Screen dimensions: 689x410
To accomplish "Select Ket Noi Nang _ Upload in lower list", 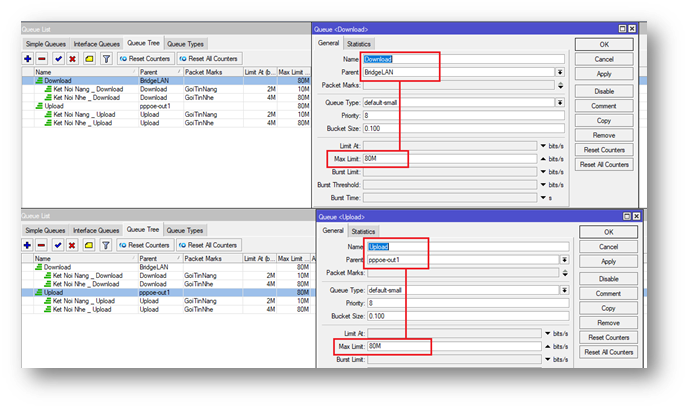I will pyautogui.click(x=168, y=301).
